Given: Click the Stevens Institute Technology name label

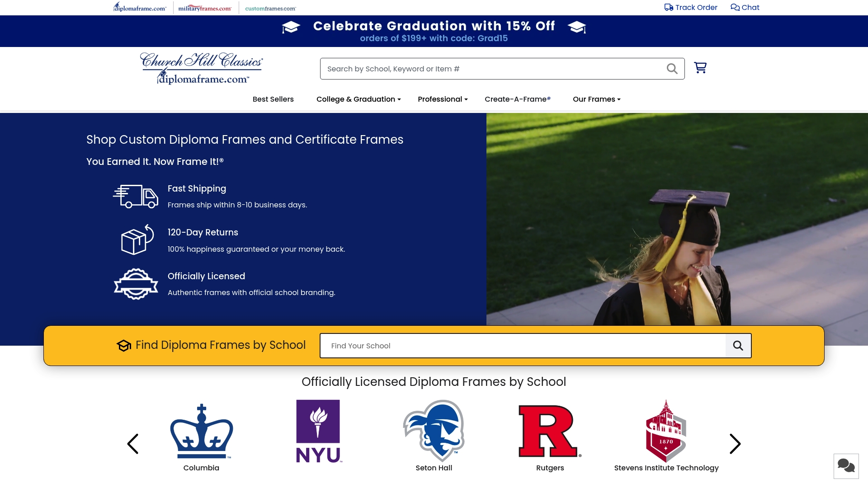Looking at the screenshot, I should click(666, 468).
